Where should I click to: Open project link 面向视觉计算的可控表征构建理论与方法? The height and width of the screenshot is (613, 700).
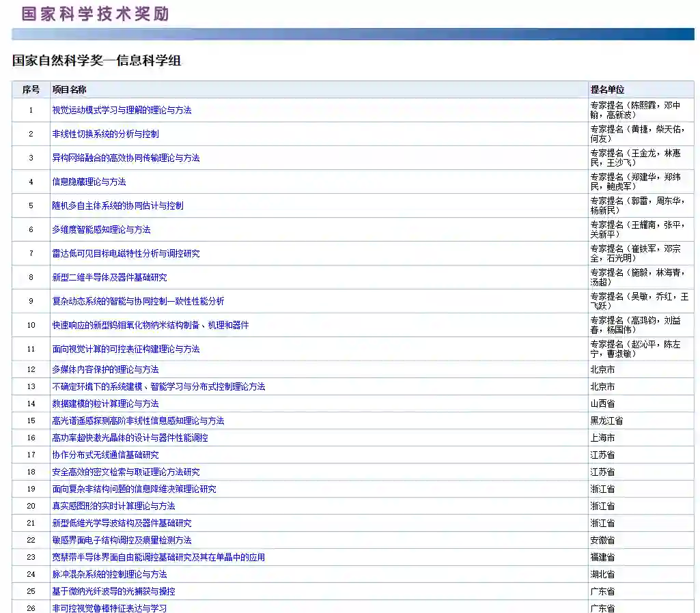[x=126, y=349]
